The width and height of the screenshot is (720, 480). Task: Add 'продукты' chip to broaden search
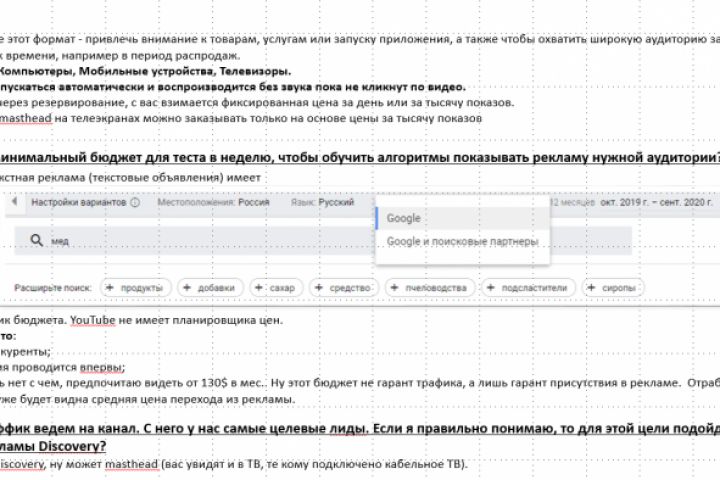tap(135, 288)
